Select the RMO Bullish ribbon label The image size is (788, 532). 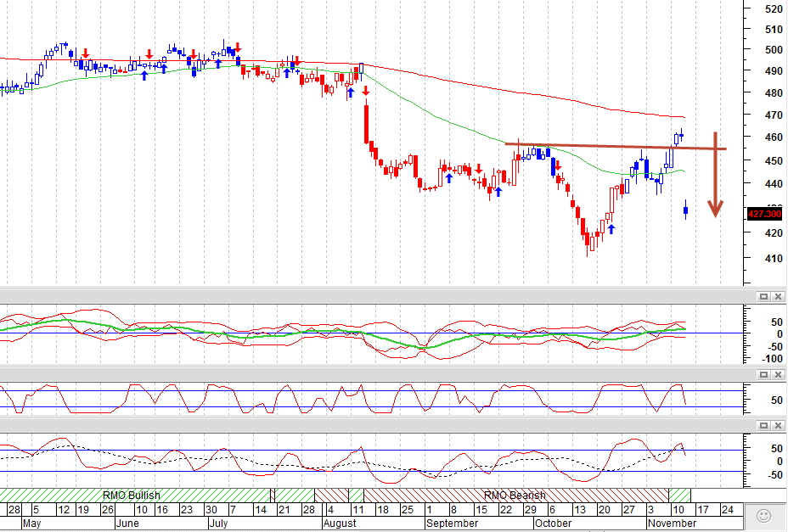pyautogui.click(x=131, y=496)
